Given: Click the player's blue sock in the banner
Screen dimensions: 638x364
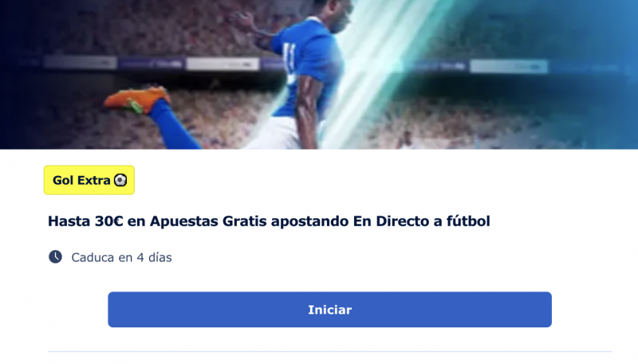Looking at the screenshot, I should click(x=174, y=124).
